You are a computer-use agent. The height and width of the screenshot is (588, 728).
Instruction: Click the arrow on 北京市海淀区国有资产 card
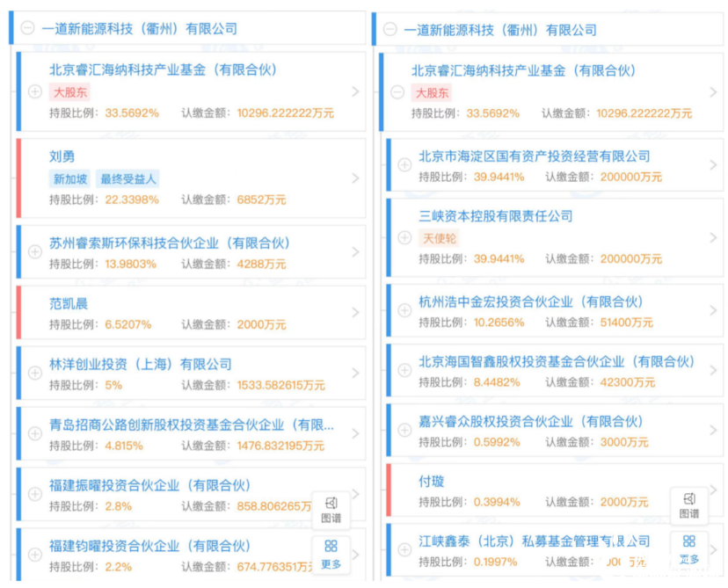(714, 164)
